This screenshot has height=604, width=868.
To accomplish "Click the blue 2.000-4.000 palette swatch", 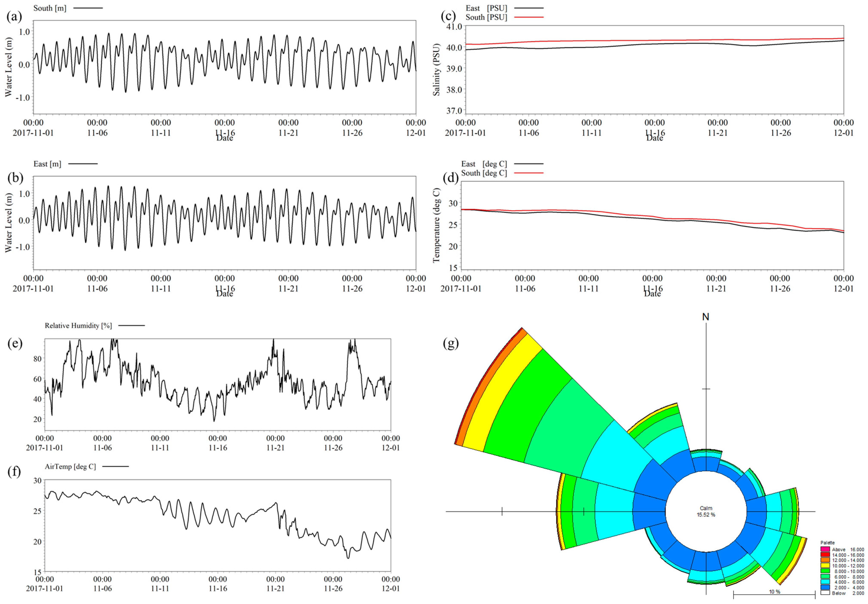I will 825,587.
